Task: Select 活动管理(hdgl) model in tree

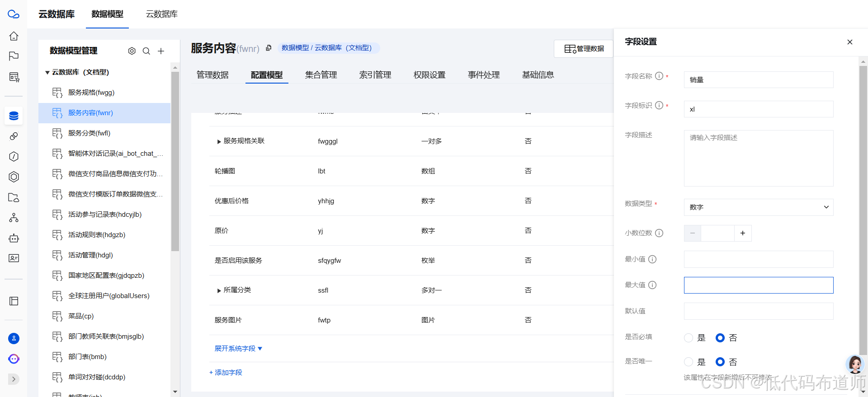Action: [x=104, y=255]
